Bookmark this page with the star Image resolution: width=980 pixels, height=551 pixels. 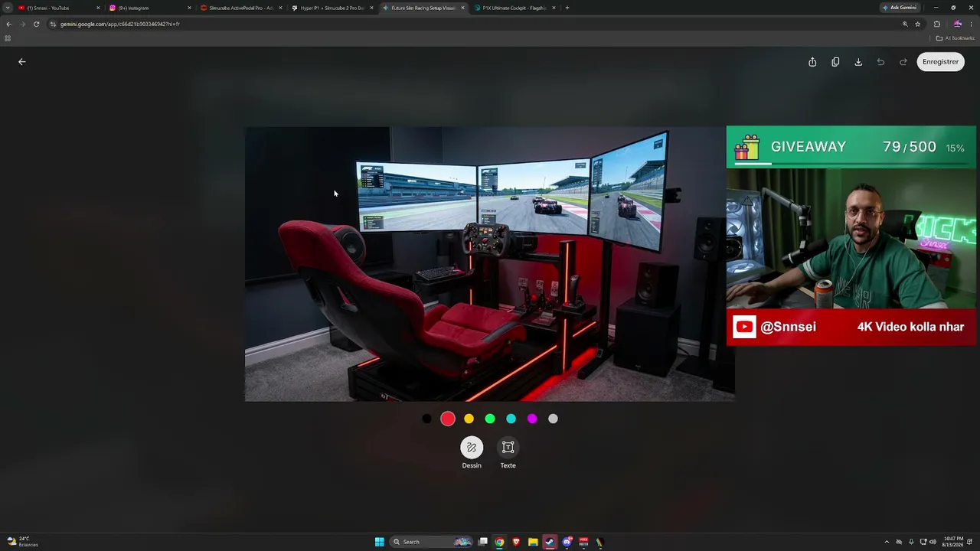point(917,24)
